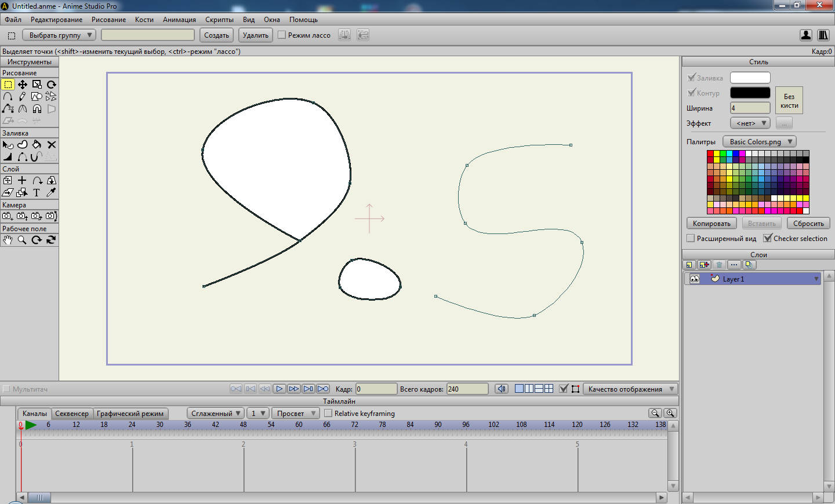Hide Layer 1 with the eyes icon
This screenshot has width=835, height=504.
(694, 279)
